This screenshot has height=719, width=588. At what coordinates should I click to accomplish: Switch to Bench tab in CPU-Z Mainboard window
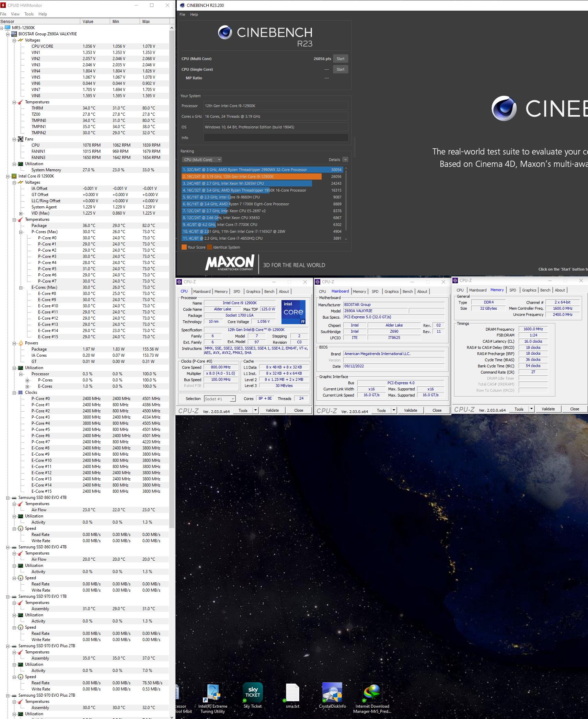[x=407, y=292]
